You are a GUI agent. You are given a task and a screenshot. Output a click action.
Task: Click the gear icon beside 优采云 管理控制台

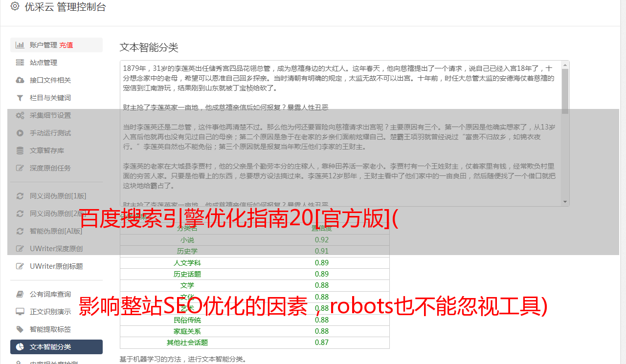(15, 7)
